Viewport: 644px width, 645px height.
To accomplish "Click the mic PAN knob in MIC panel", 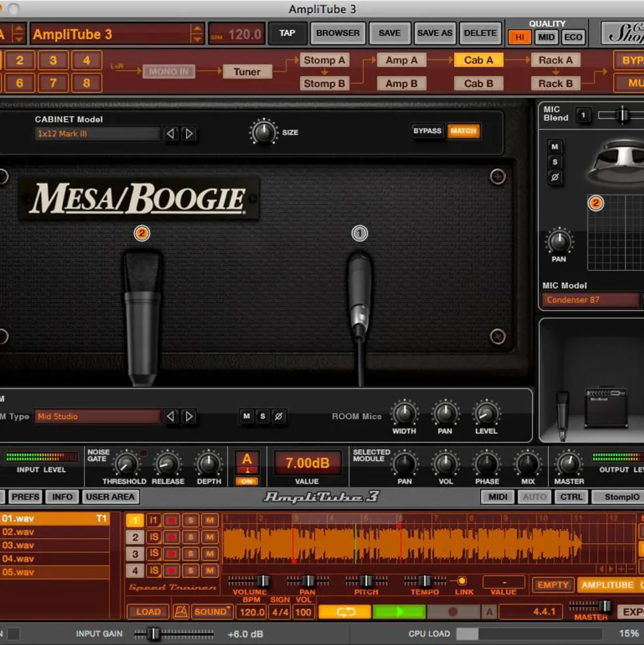I will pos(558,241).
